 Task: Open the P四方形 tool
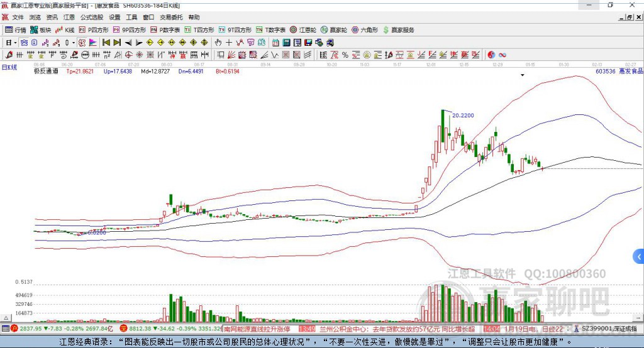pyautogui.click(x=94, y=30)
